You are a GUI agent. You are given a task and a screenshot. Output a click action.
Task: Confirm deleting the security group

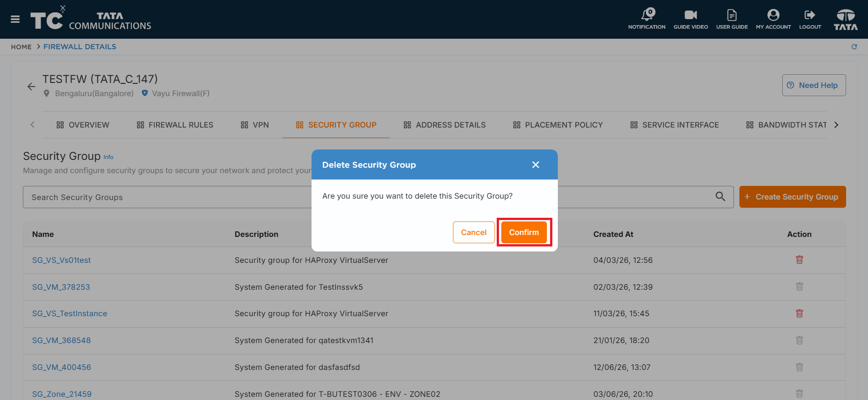pyautogui.click(x=524, y=232)
